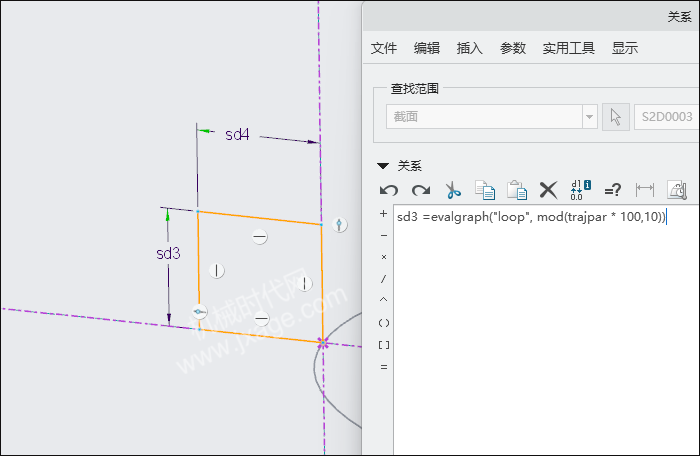This screenshot has width=700, height=456.
Task: Click the dimension width toolbar icon
Action: tap(645, 190)
